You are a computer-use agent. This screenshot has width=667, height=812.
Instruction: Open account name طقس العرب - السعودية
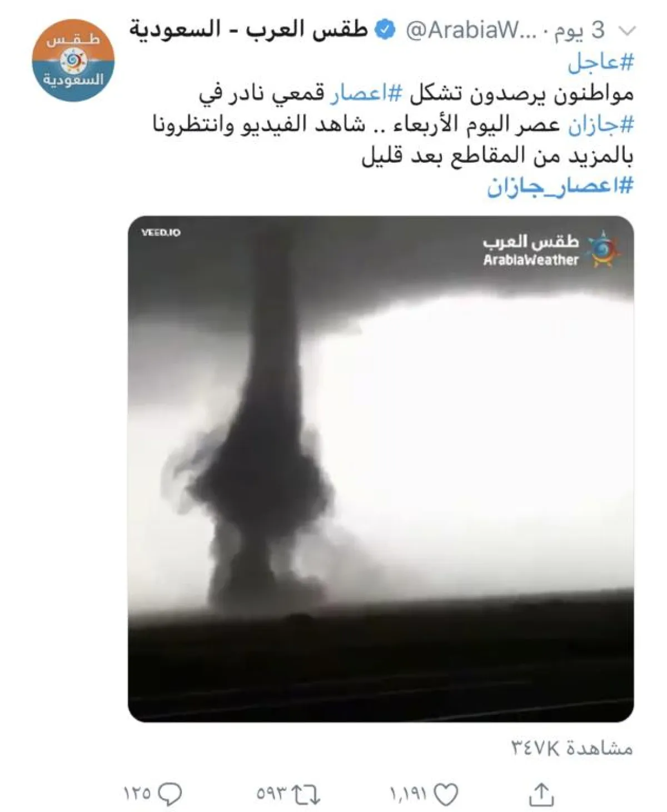coord(249,29)
